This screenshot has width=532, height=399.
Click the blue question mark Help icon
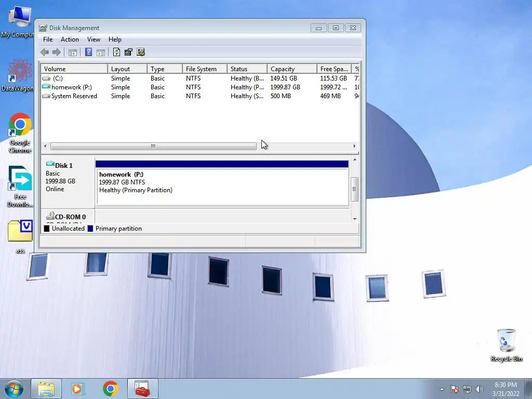click(x=88, y=52)
